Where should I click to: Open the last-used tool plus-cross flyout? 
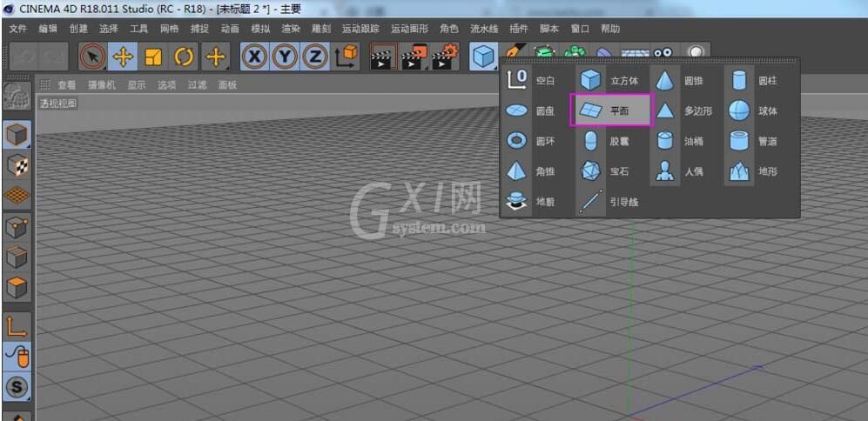215,57
